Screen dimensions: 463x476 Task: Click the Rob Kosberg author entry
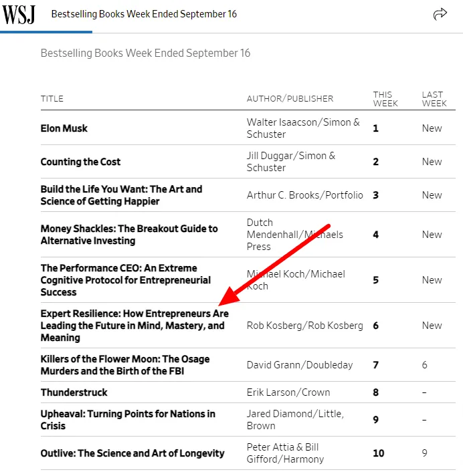click(304, 326)
